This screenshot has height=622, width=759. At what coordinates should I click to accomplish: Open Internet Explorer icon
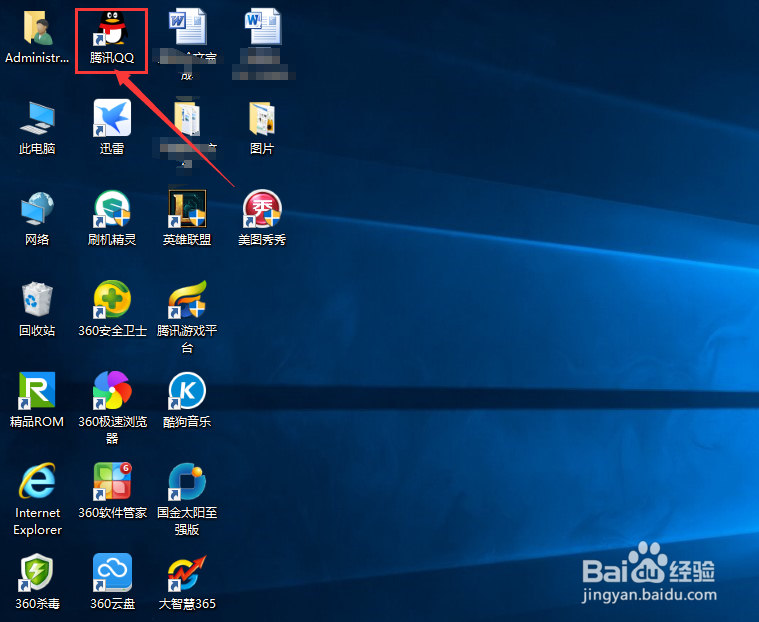tap(37, 481)
